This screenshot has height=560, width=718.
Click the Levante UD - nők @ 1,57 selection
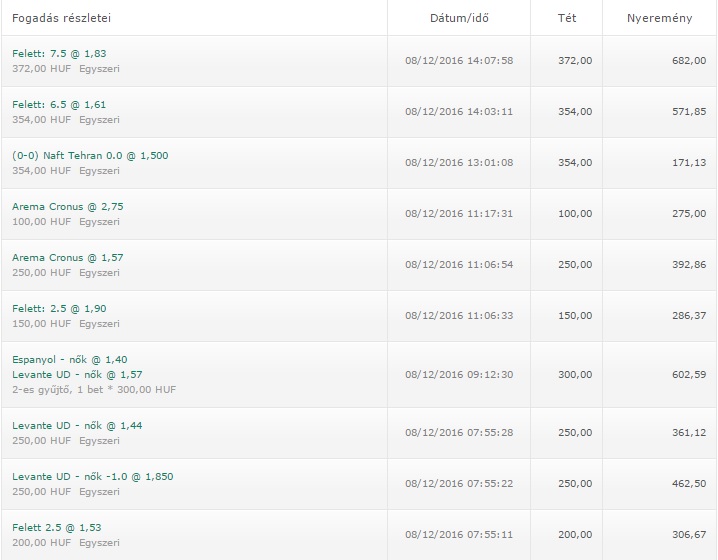tap(78, 373)
